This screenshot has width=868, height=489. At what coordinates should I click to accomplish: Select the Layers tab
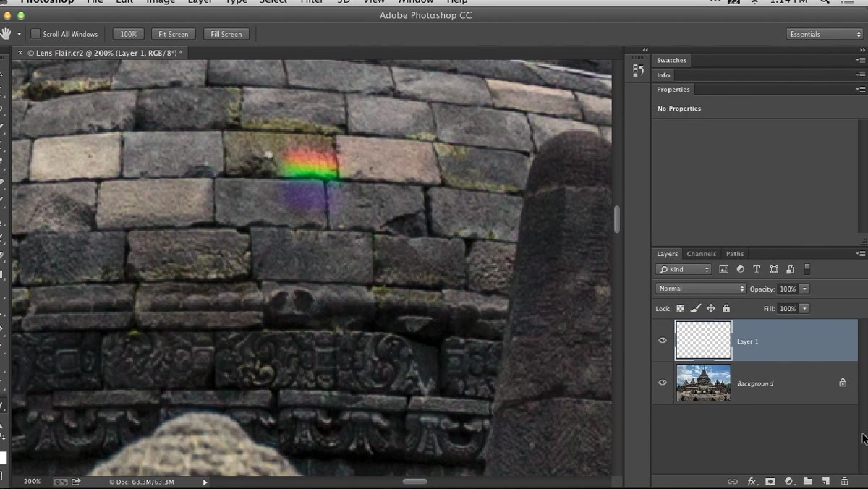tap(667, 254)
